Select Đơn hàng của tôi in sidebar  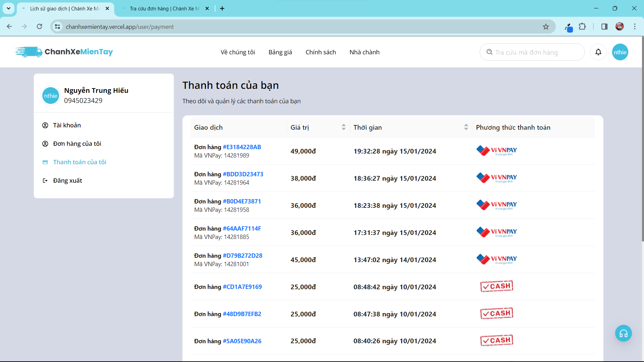coord(77,144)
